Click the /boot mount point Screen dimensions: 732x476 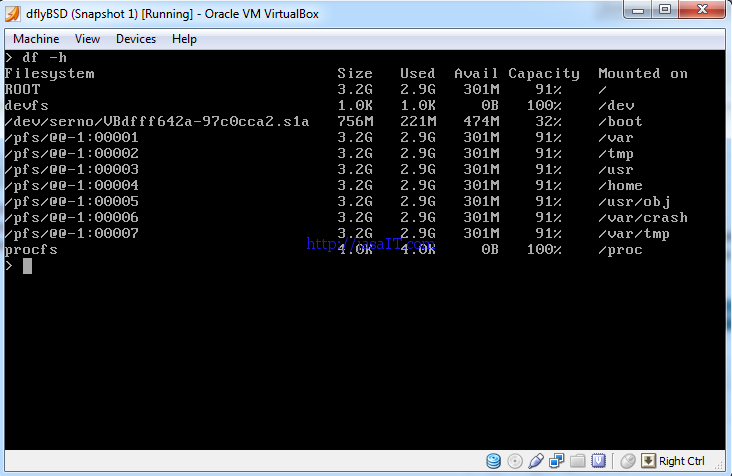[620, 121]
